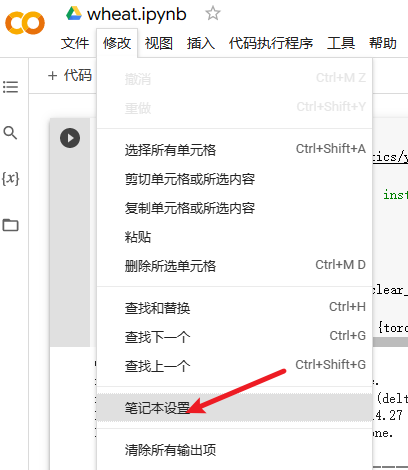408x470 pixels.
Task: Open the 文件 menu
Action: click(x=75, y=43)
